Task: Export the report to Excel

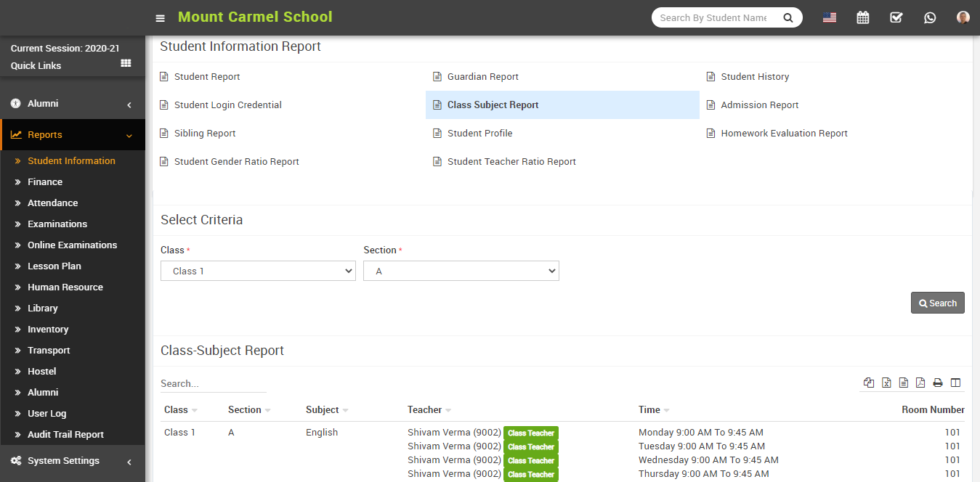Action: click(x=886, y=383)
